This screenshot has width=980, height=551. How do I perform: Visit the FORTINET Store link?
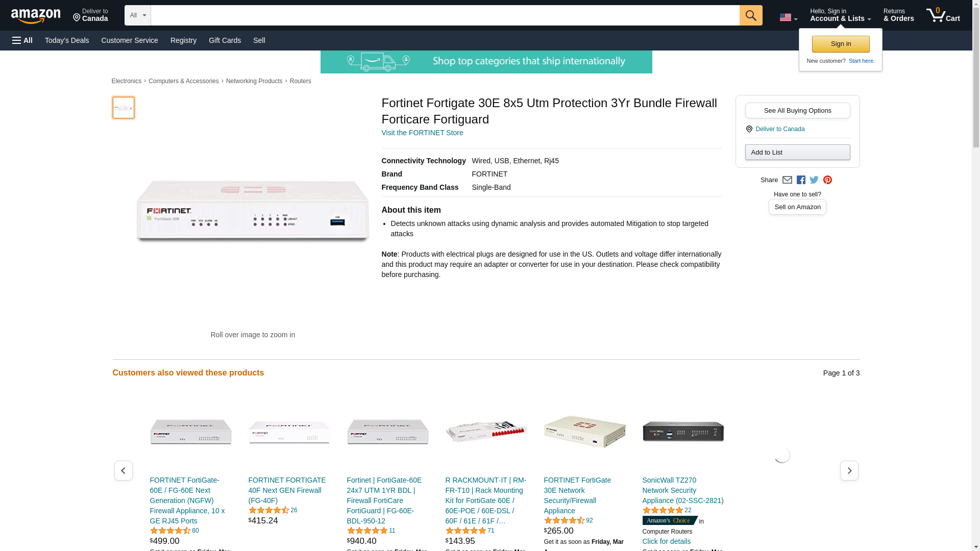pos(422,133)
